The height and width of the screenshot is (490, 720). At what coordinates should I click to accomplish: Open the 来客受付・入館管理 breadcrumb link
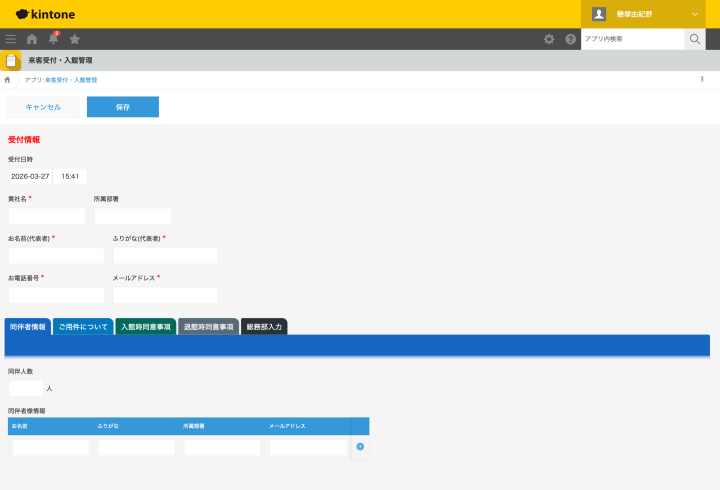click(71, 80)
